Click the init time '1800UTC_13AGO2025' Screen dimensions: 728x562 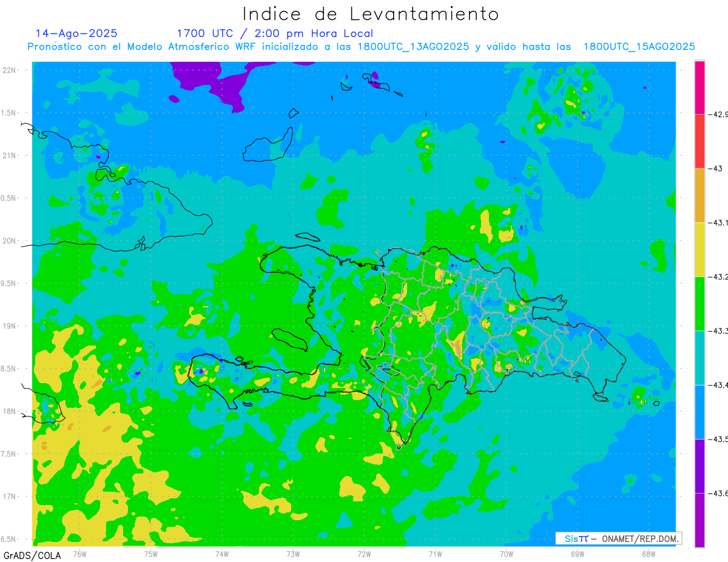click(x=413, y=47)
